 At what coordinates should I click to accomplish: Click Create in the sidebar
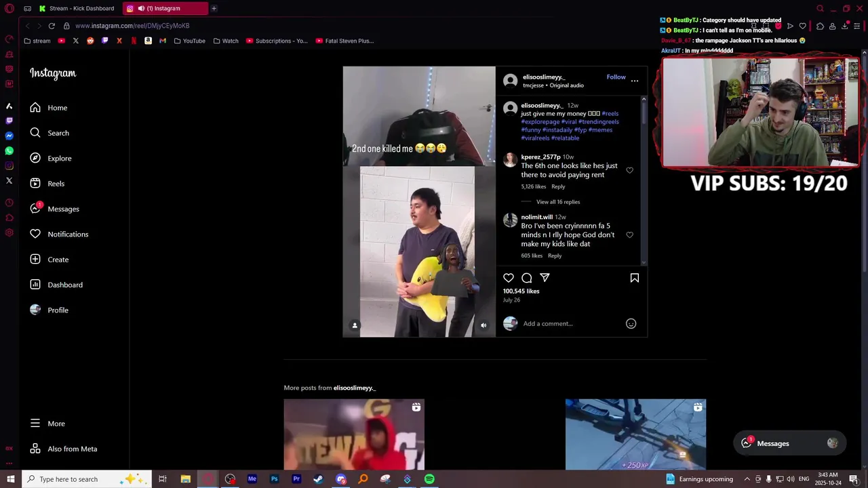click(x=50, y=260)
